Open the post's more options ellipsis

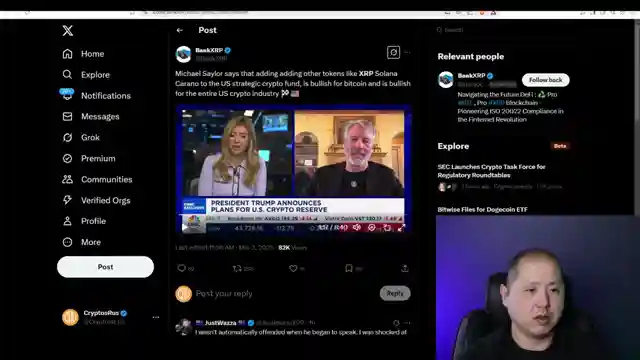pyautogui.click(x=407, y=52)
